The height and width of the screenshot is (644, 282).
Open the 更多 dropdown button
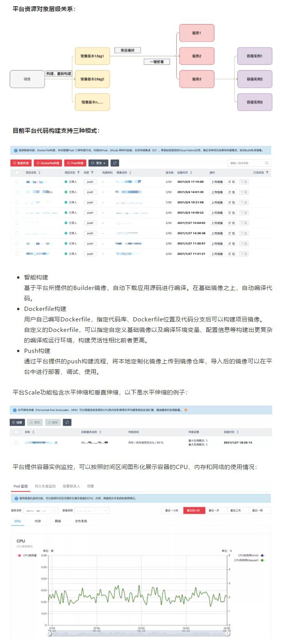click(98, 163)
